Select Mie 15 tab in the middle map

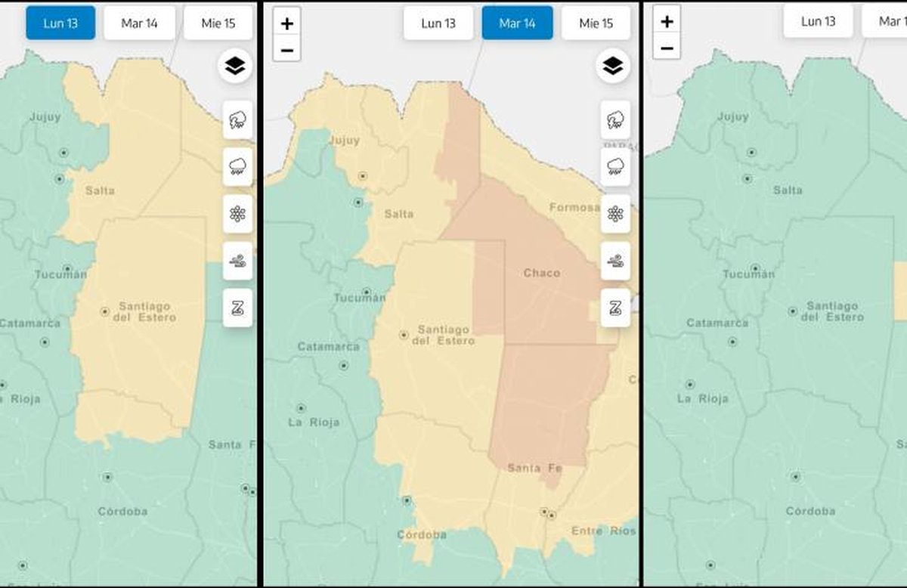(x=596, y=23)
